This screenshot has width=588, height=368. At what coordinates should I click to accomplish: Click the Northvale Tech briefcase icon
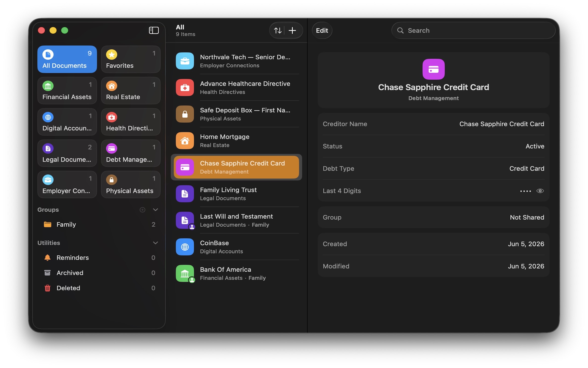pyautogui.click(x=185, y=61)
